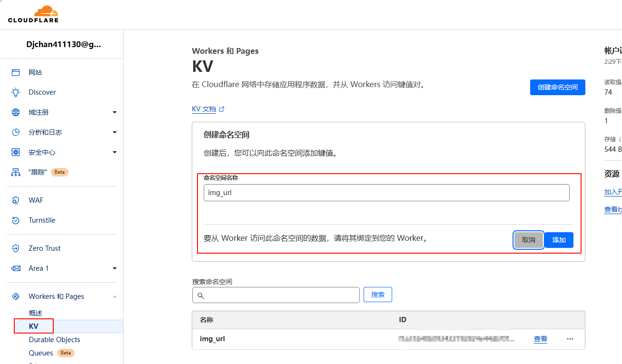Select KV in the sidebar
The image size is (622, 364).
[x=33, y=326]
